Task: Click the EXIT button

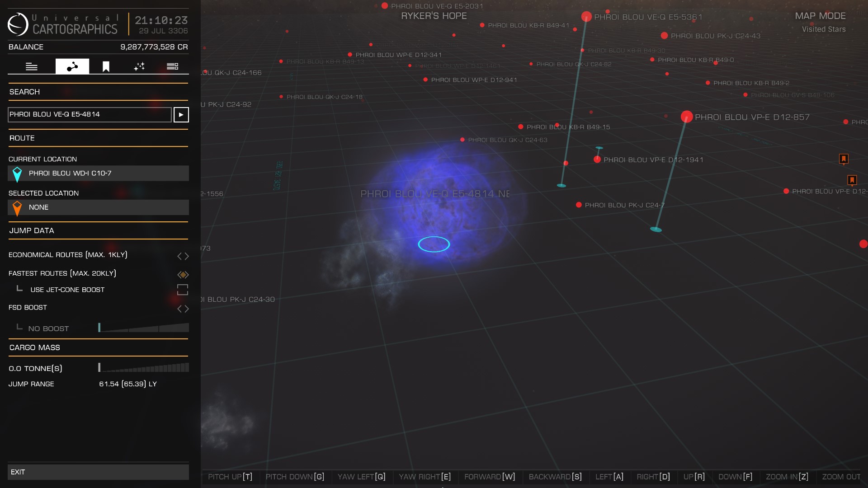Action: pyautogui.click(x=98, y=472)
